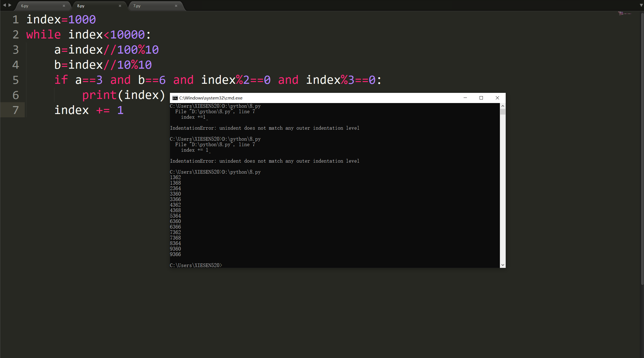The width and height of the screenshot is (644, 358).
Task: Click the right tab navigation arrow
Action: click(x=10, y=5)
